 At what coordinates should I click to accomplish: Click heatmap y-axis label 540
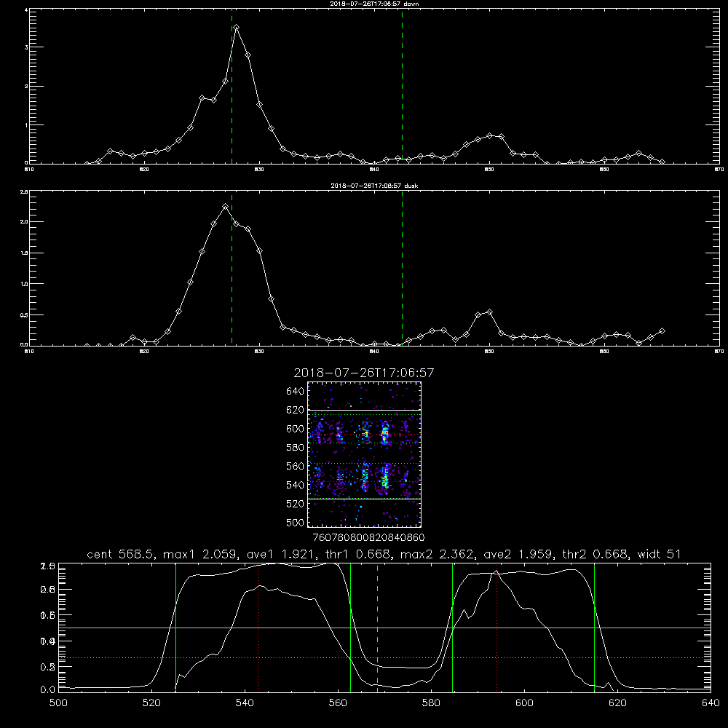point(296,485)
